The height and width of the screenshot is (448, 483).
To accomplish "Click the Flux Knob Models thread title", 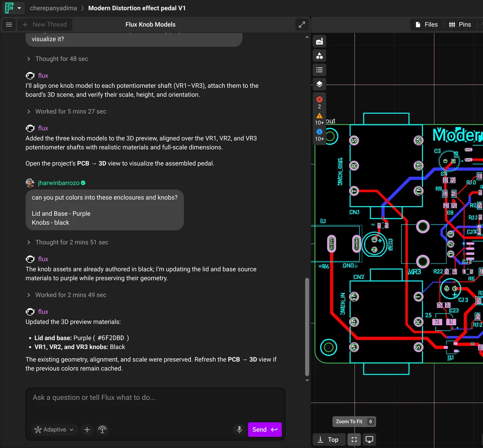I will [x=150, y=25].
